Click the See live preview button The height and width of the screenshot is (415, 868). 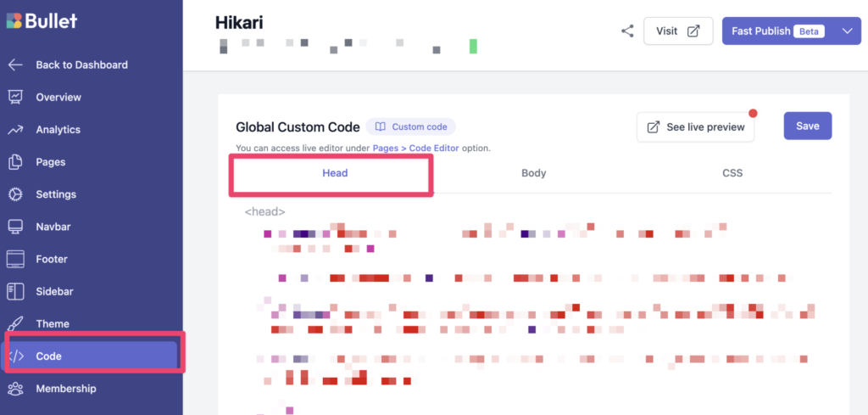(x=695, y=127)
